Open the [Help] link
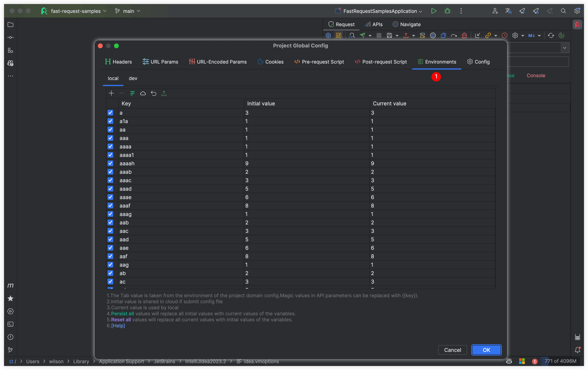The width and height of the screenshot is (588, 370). tap(118, 326)
